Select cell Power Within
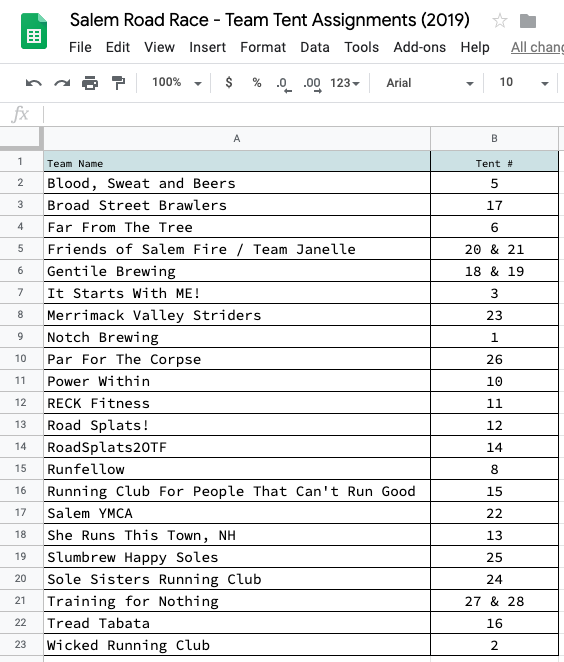 (x=237, y=380)
